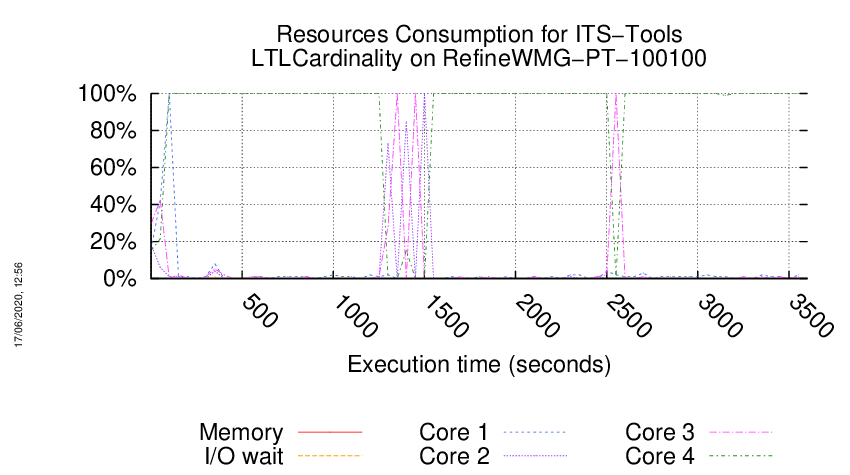The height and width of the screenshot is (475, 850).
Task: Click the 1500 x-axis tick label
Action: [x=446, y=316]
